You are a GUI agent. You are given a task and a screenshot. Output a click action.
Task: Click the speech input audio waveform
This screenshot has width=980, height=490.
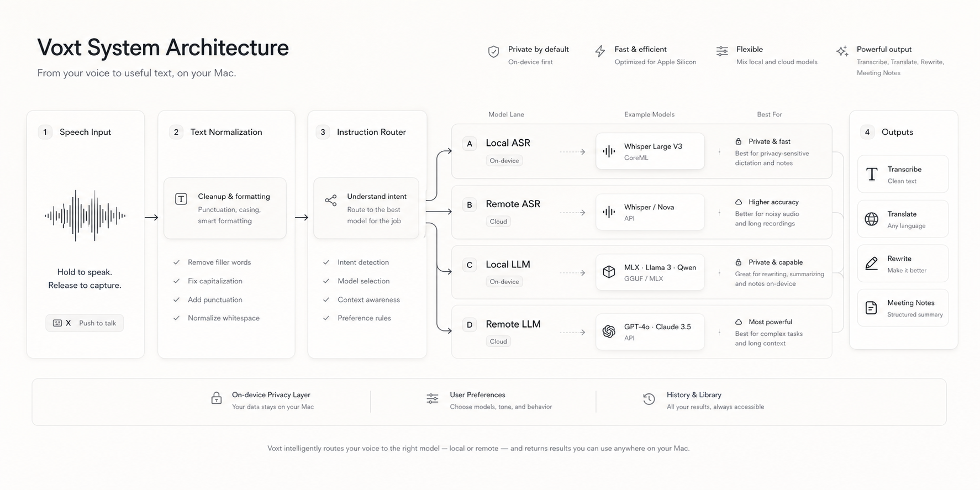coord(85,216)
